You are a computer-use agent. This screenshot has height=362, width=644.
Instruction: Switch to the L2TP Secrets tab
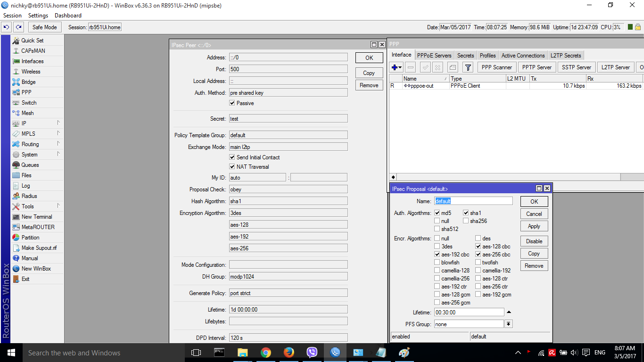(566, 56)
